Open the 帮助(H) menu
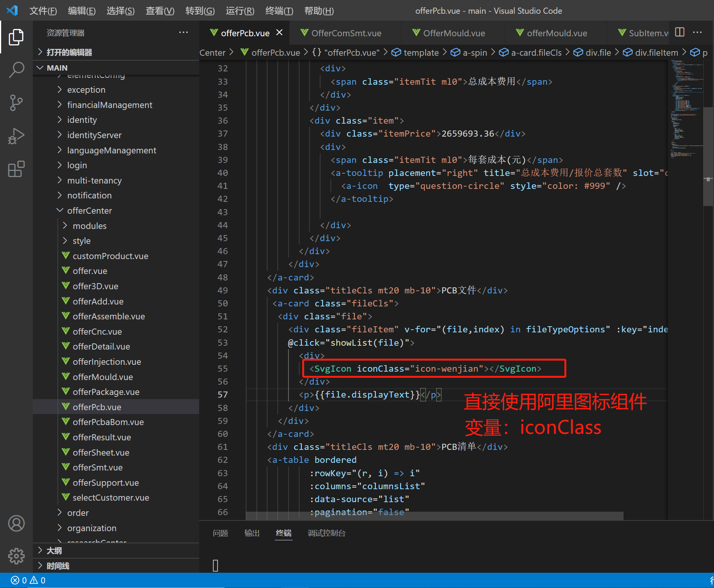Viewport: 714px width, 588px height. (319, 11)
